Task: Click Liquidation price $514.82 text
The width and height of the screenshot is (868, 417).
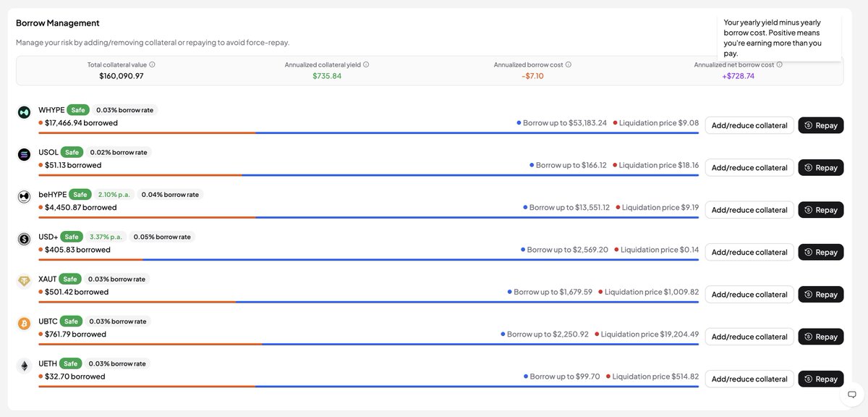Action: tap(655, 376)
